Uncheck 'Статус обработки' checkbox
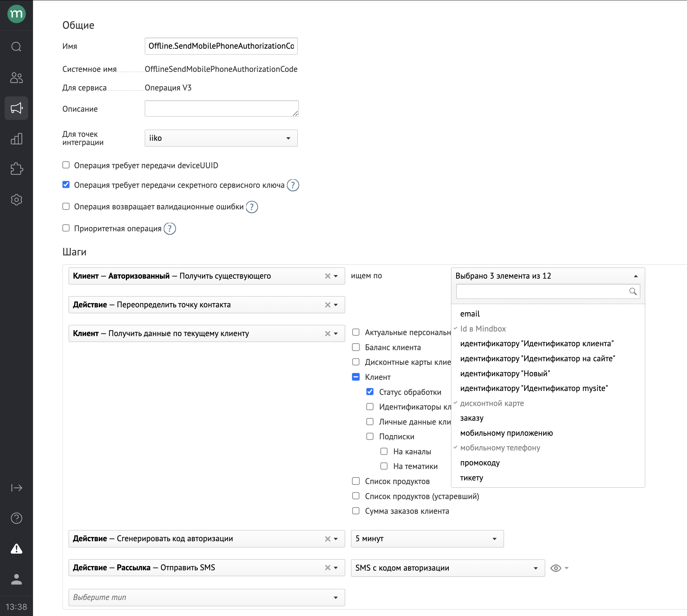 pyautogui.click(x=370, y=392)
